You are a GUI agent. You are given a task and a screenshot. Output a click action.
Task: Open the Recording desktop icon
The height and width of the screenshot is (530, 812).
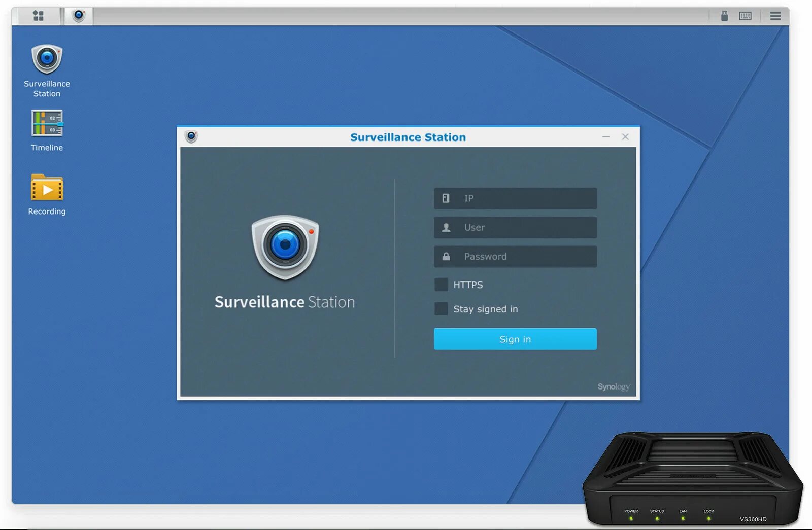click(47, 187)
